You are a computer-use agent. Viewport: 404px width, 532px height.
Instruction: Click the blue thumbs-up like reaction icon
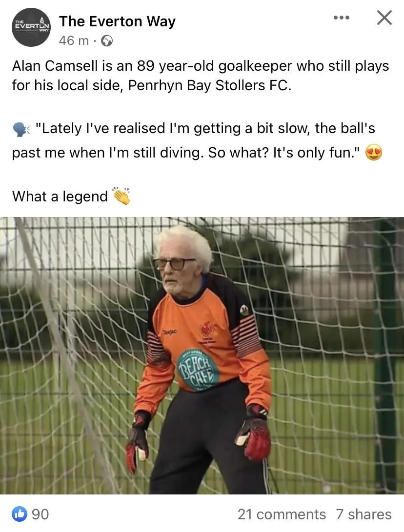20,514
